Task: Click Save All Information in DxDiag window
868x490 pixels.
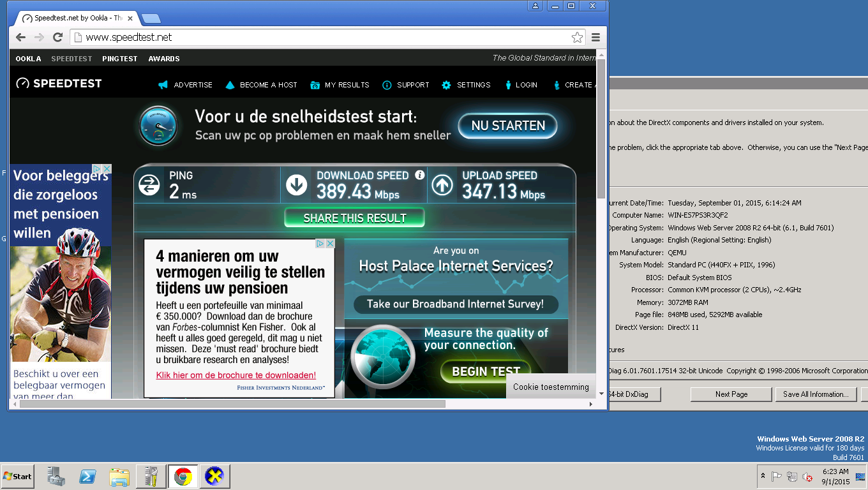Action: [816, 394]
